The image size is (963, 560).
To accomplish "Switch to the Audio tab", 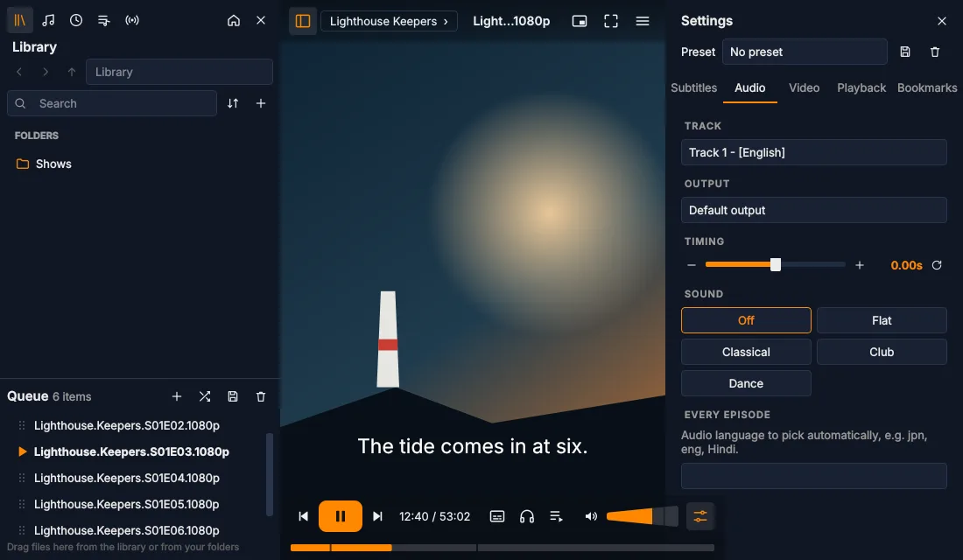I will pyautogui.click(x=750, y=87).
